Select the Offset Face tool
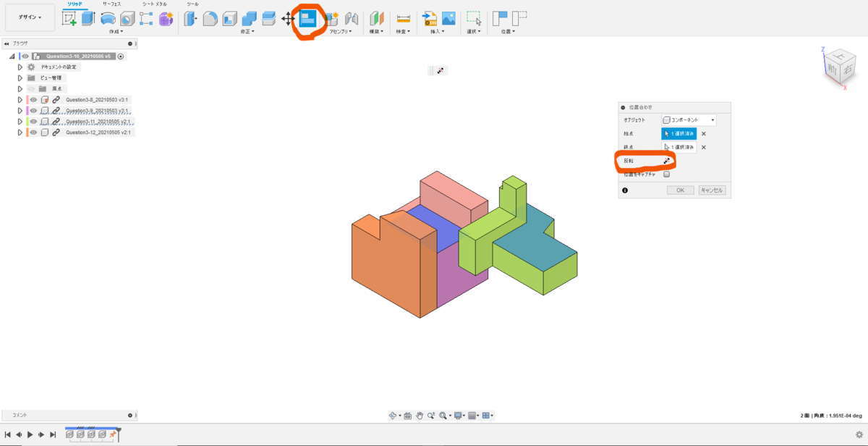This screenshot has width=868, height=446. pos(268,19)
